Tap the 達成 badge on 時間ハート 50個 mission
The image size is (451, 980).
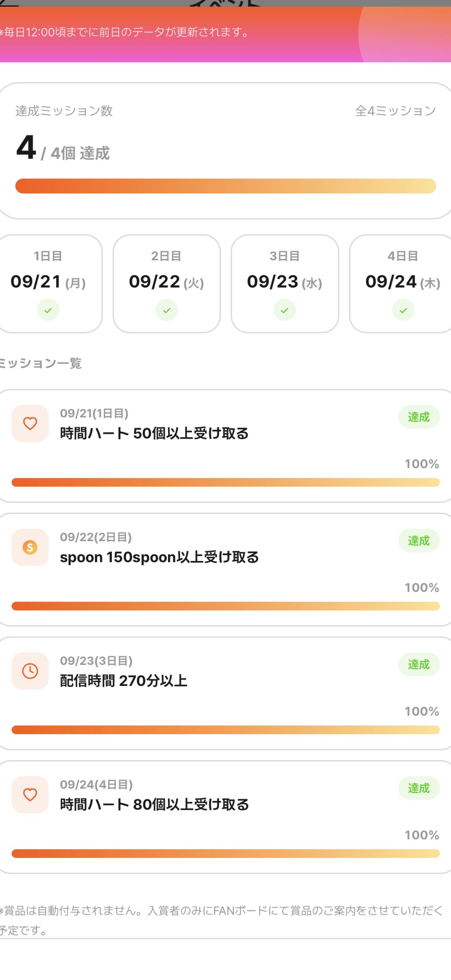click(419, 417)
